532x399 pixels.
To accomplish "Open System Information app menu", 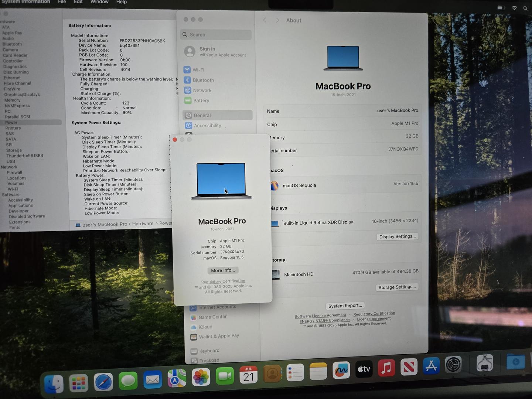I will tap(26, 2).
